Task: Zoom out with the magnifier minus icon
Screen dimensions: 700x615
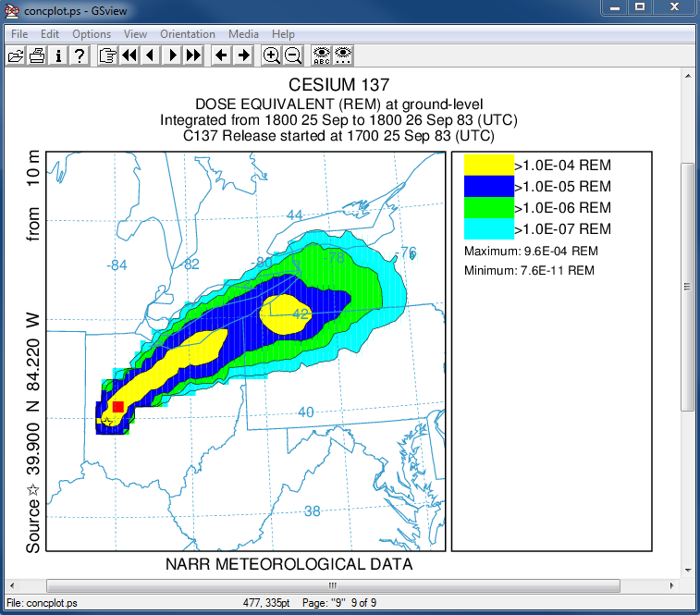Action: pos(292,55)
